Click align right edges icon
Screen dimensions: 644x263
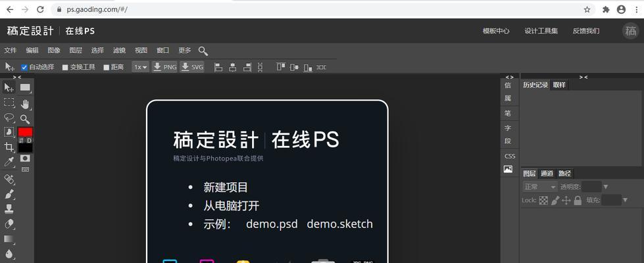pyautogui.click(x=247, y=67)
